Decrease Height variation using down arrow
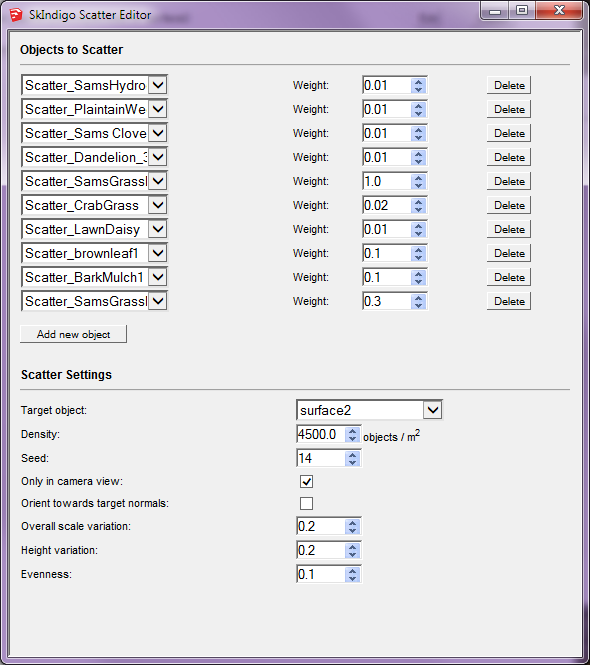 (352, 554)
